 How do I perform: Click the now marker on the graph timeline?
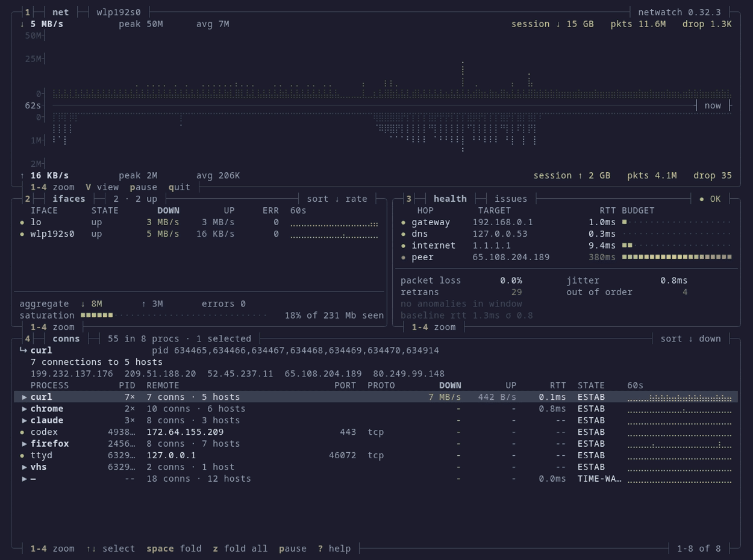click(x=713, y=105)
